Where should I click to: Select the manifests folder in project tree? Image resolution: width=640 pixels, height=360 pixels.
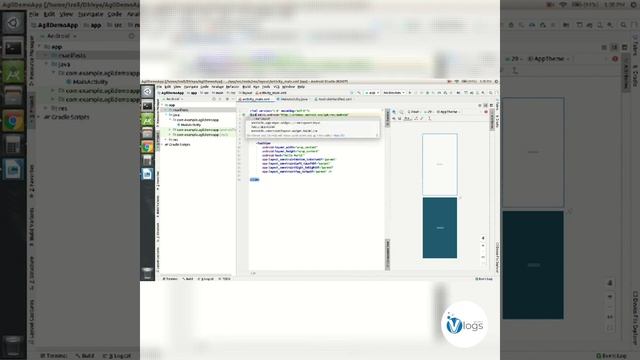180,110
